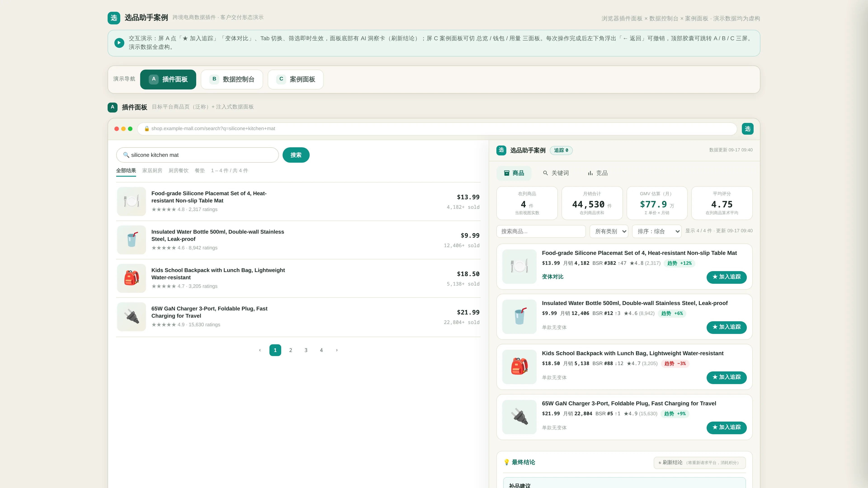Click the lock icon in the address bar
The width and height of the screenshot is (868, 488).
146,129
